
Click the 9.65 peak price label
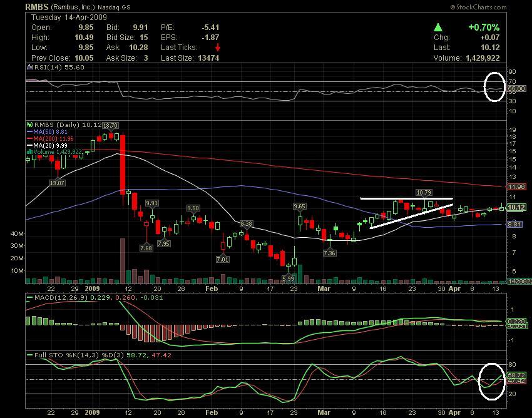click(300, 206)
